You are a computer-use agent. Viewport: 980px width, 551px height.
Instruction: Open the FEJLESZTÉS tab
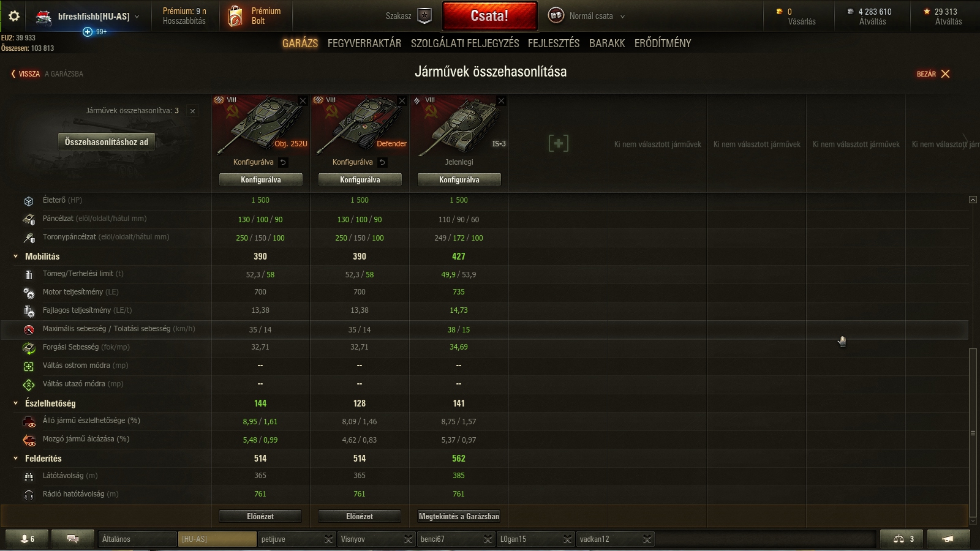pyautogui.click(x=554, y=43)
